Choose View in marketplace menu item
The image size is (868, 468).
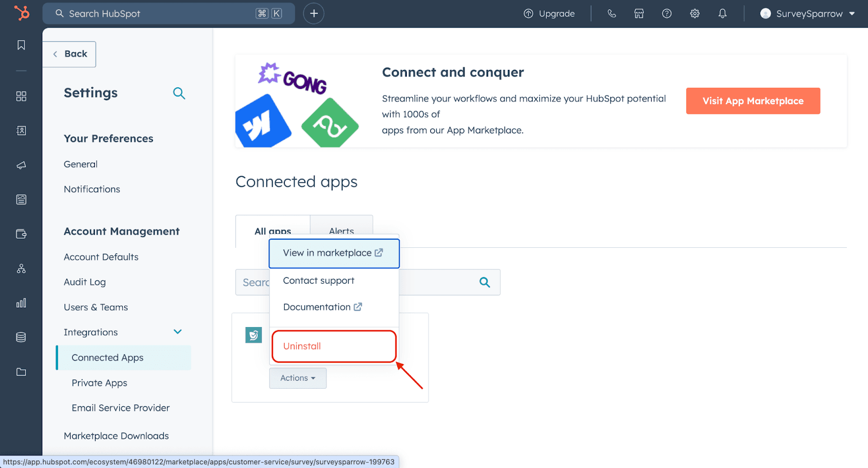pos(334,253)
